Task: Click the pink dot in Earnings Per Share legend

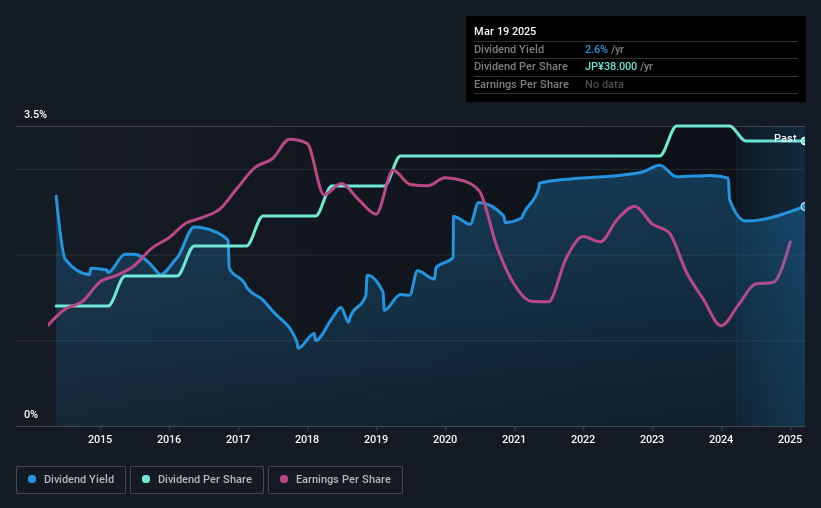Action: [284, 479]
